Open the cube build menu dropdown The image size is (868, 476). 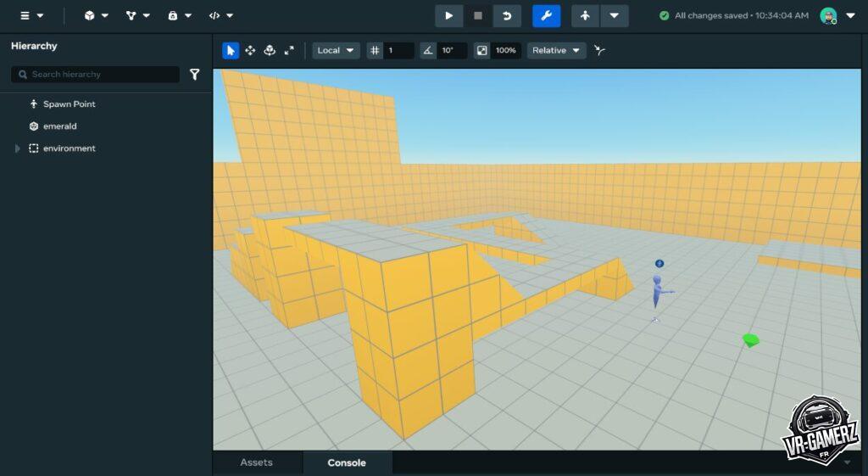(x=96, y=15)
